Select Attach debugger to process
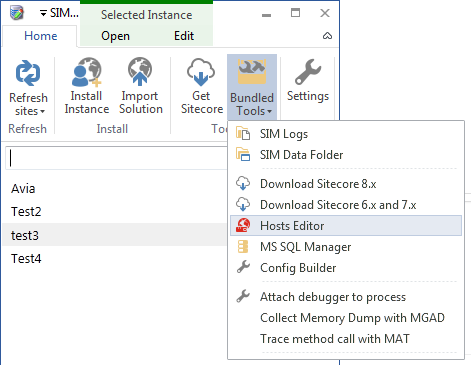This screenshot has width=471, height=365. (x=346, y=297)
